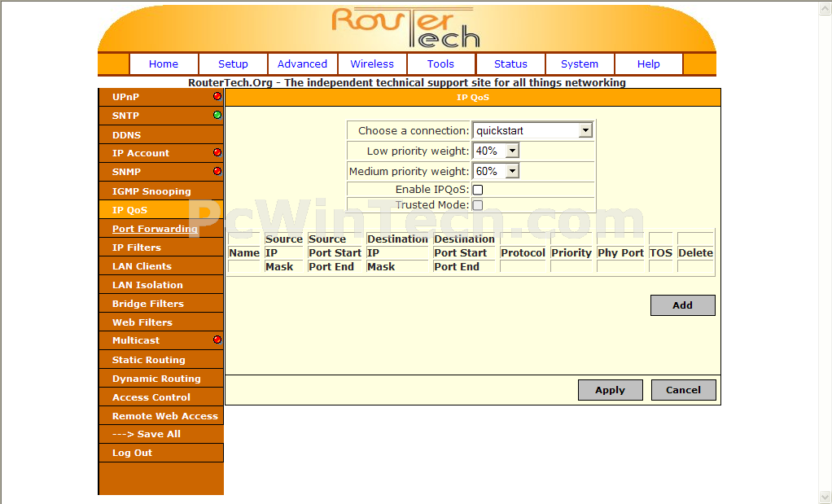Click the RouterTech logo in the header

406,28
